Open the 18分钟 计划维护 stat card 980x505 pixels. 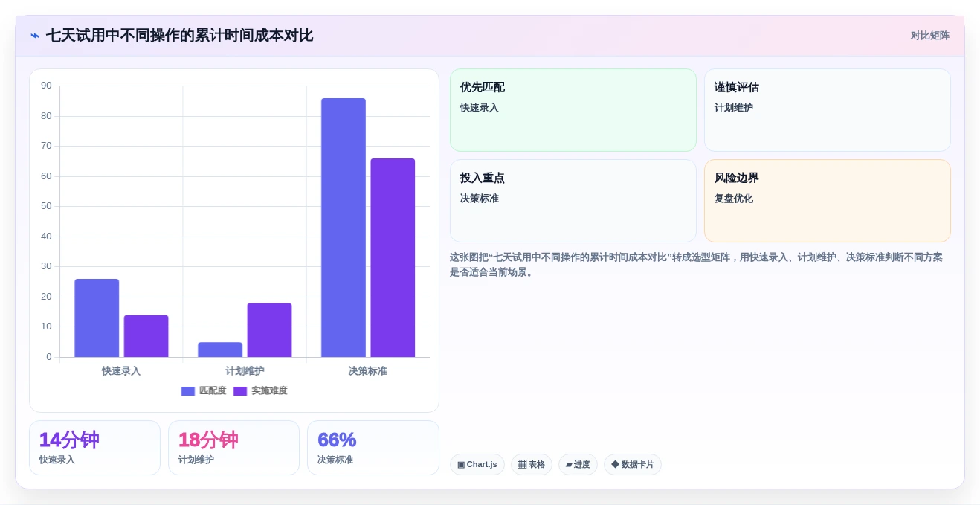click(x=233, y=448)
